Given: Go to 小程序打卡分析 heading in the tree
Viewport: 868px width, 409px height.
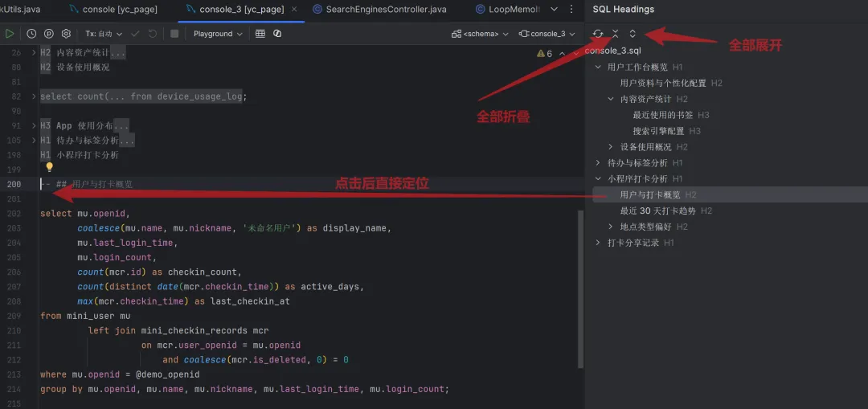Looking at the screenshot, I should pyautogui.click(x=637, y=178).
